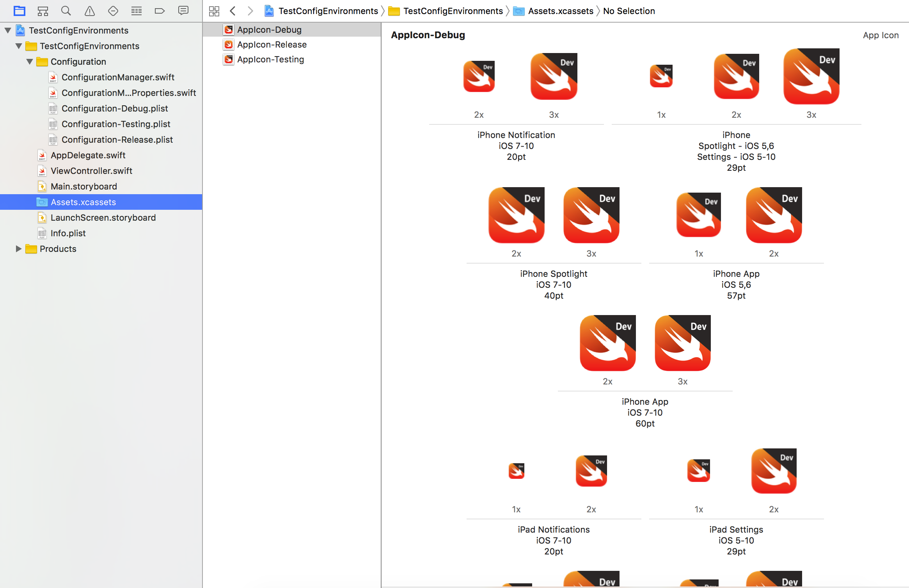The height and width of the screenshot is (588, 909).
Task: Open the Breakpoint navigator tag icon
Action: click(160, 11)
